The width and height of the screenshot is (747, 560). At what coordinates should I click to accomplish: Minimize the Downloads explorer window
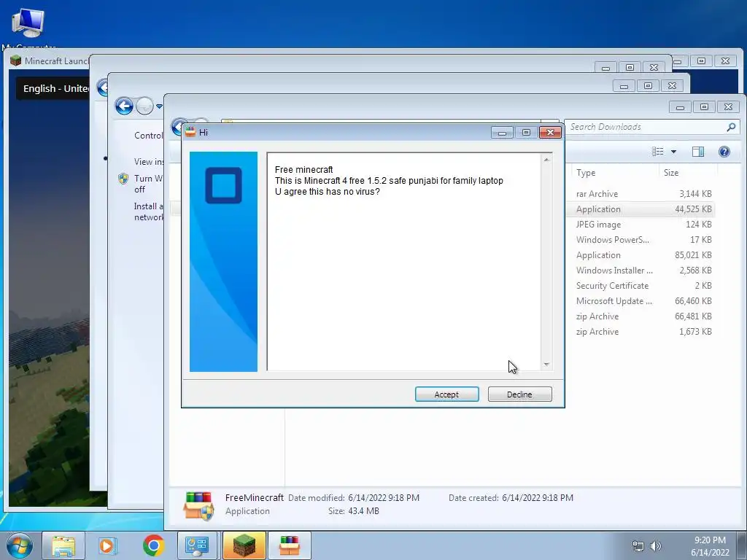(680, 106)
